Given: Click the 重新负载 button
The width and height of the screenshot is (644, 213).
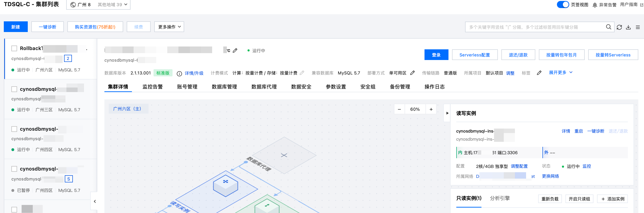Looking at the screenshot, I should pos(550,199).
